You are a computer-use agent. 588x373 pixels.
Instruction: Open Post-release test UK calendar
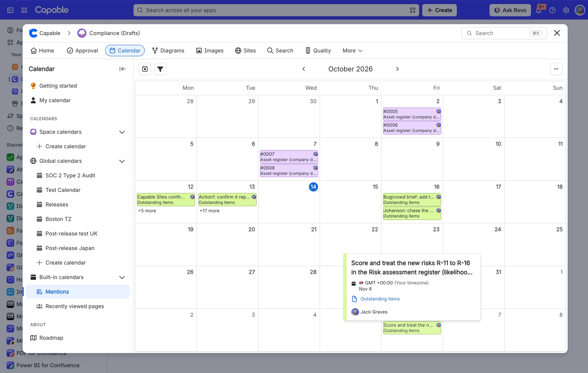78,233
